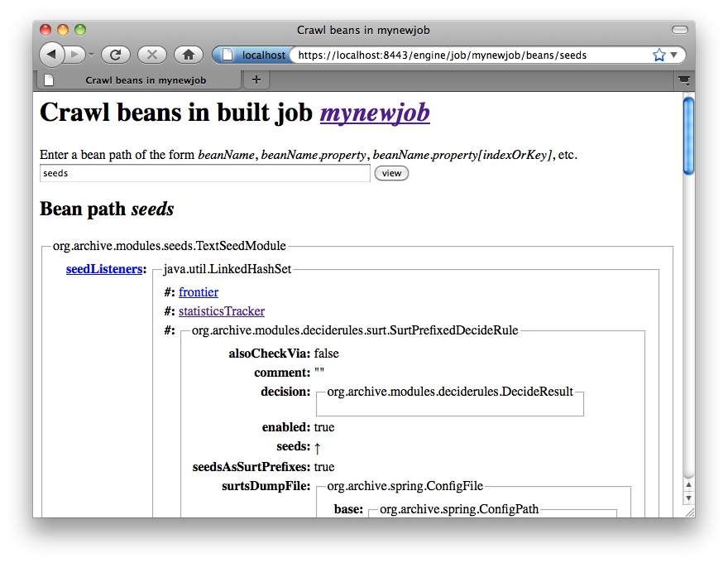Viewport: 728px width, 563px height.
Task: Click the 'java.util.LinkedHashSet' legend text
Action: click(x=227, y=269)
